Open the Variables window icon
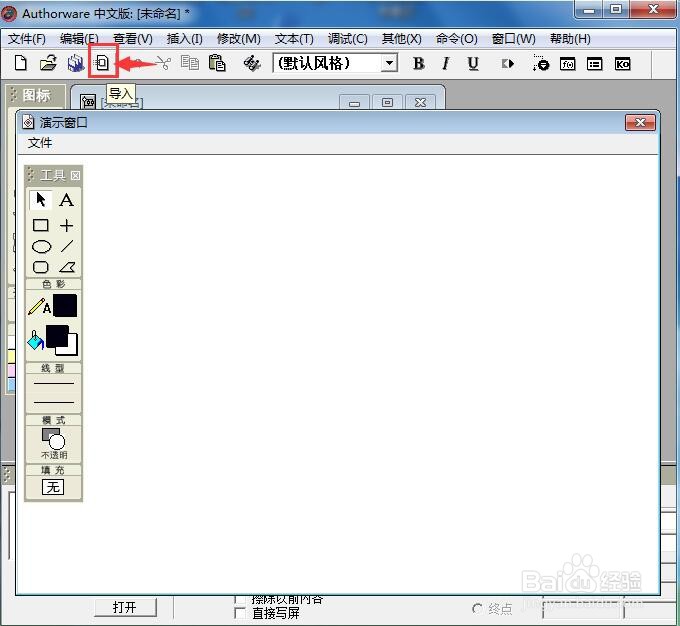The height and width of the screenshot is (626, 680). point(595,64)
